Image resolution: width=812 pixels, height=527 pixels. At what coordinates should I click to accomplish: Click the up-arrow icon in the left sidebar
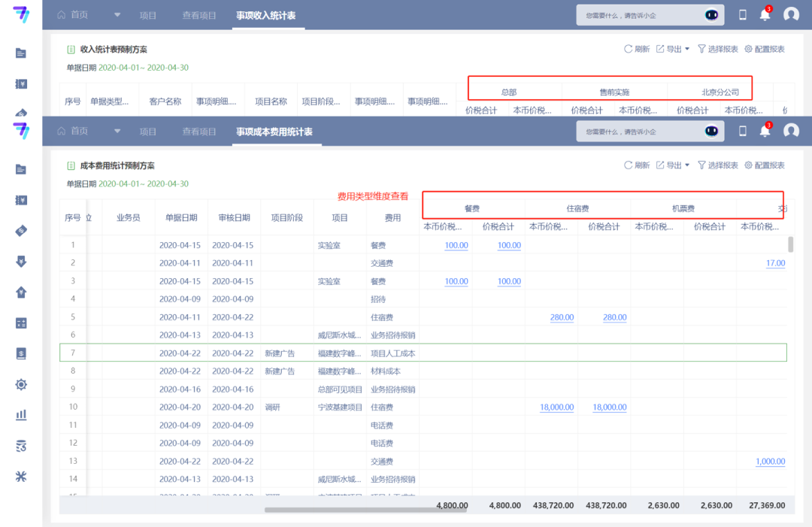[x=21, y=292]
